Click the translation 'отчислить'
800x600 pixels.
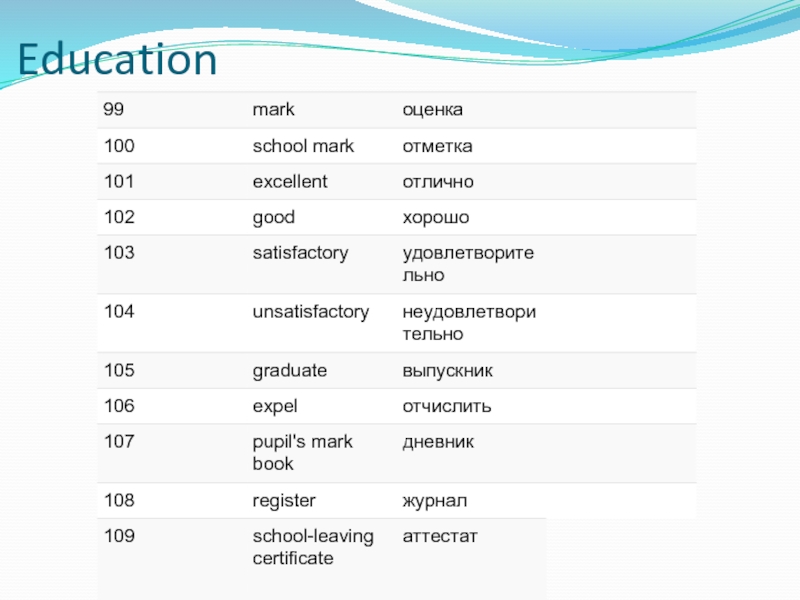coord(447,407)
